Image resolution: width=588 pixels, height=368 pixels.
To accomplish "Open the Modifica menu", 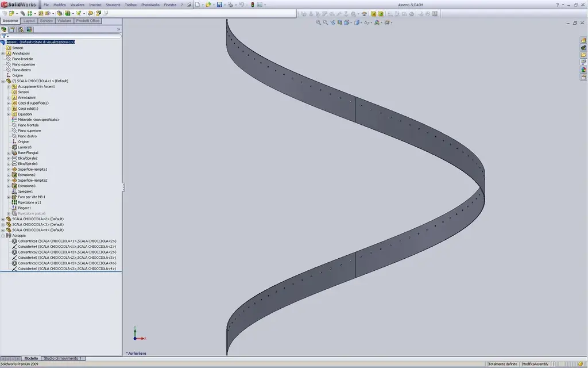I will point(60,5).
